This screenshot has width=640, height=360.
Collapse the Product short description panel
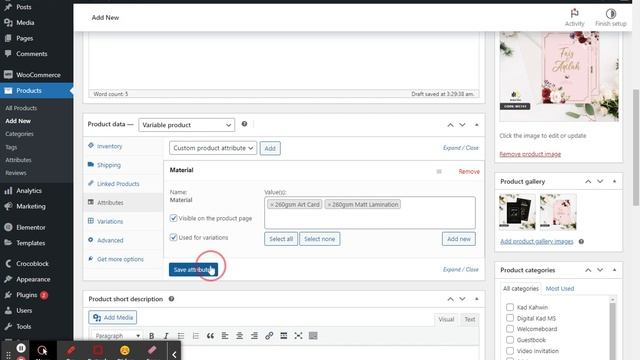[x=477, y=299]
